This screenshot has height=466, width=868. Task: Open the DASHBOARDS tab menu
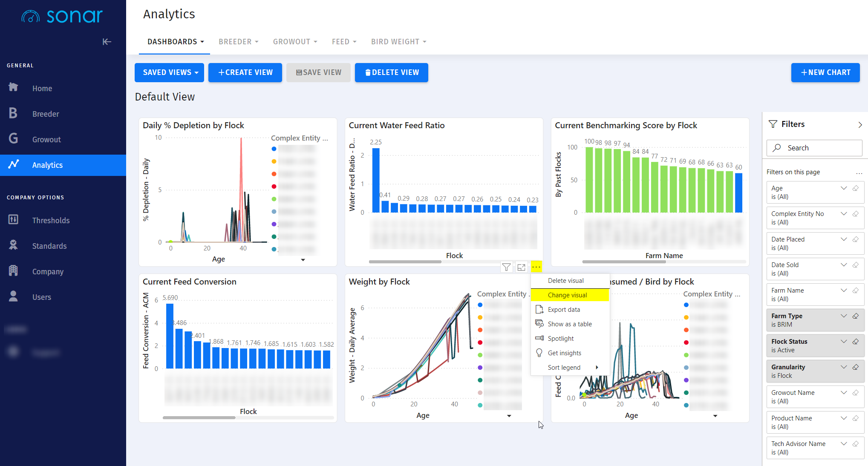click(175, 42)
